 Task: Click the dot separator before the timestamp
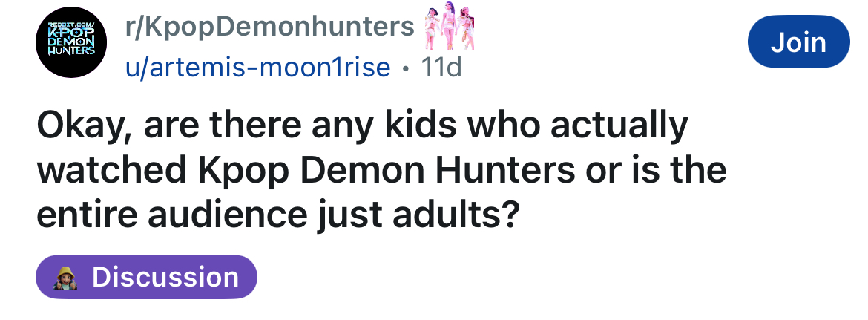click(x=405, y=68)
